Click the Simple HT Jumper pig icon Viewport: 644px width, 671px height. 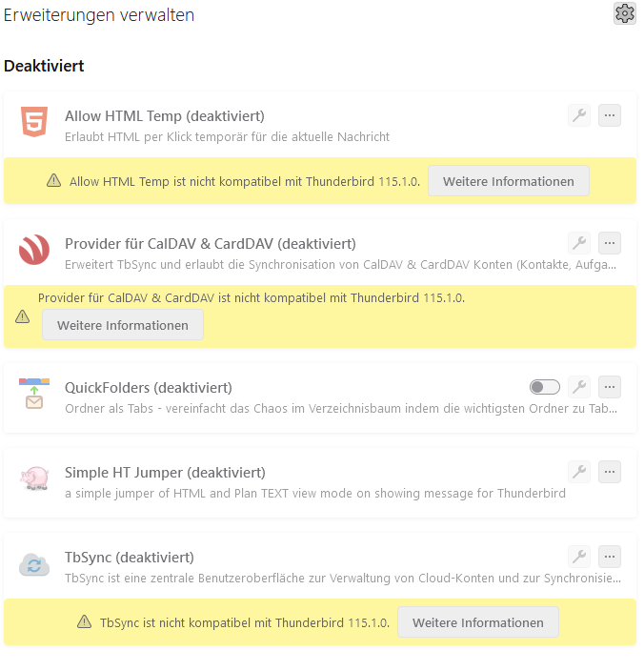click(34, 478)
